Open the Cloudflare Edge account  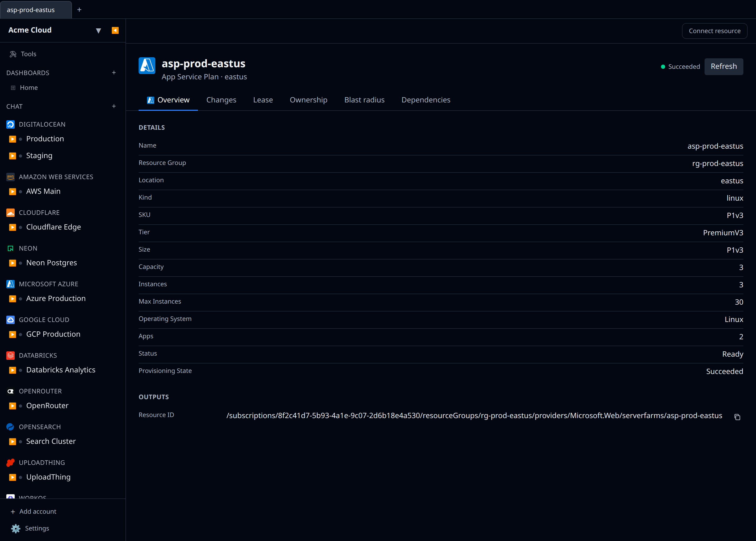(x=54, y=227)
